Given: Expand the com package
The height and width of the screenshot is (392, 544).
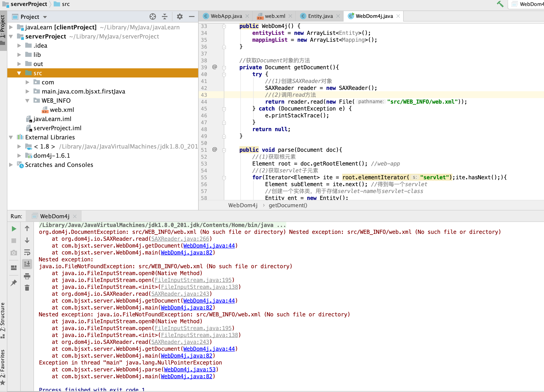Looking at the screenshot, I should [27, 82].
